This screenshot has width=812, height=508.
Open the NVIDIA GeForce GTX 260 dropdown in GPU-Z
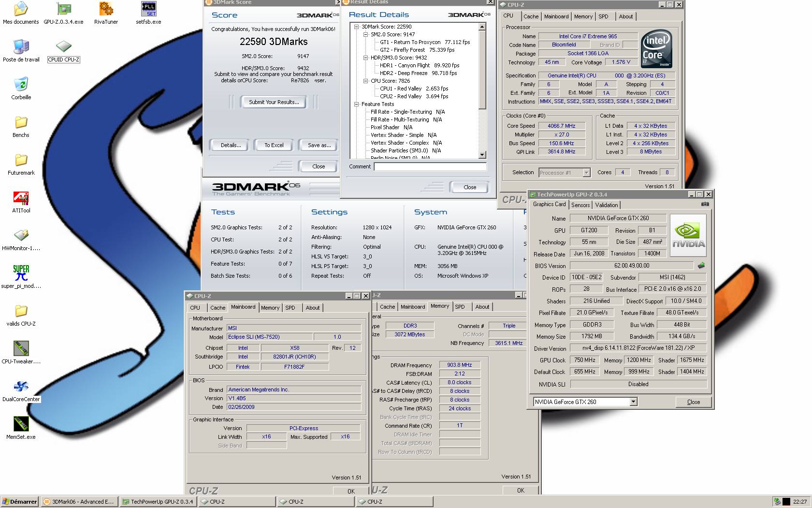633,402
